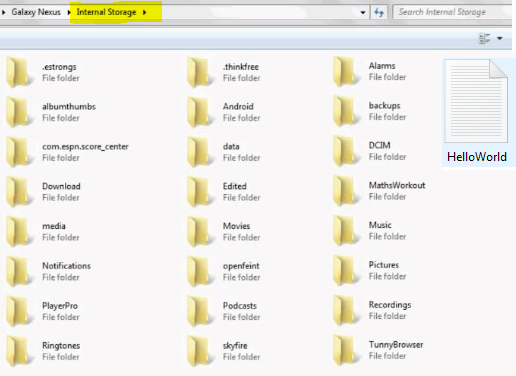Click the DCIM folder name

(379, 145)
